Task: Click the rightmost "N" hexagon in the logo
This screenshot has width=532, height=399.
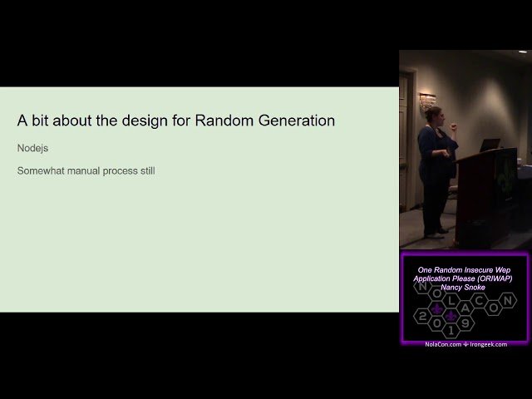Action: click(509, 298)
